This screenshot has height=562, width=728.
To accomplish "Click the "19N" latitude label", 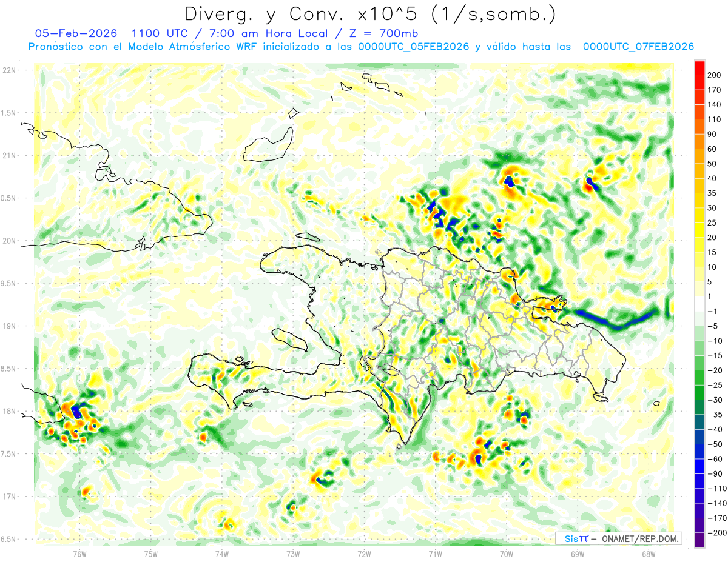I will [x=9, y=326].
